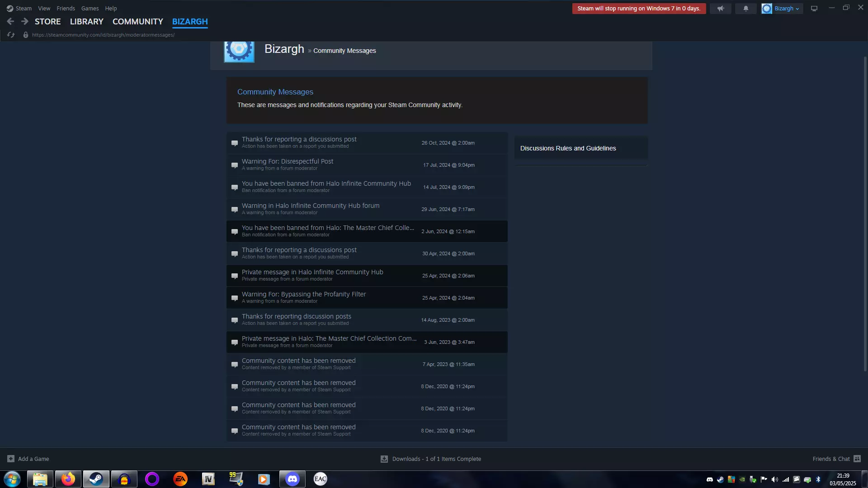
Task: Open the Friends & Chat icon
Action: click(857, 459)
